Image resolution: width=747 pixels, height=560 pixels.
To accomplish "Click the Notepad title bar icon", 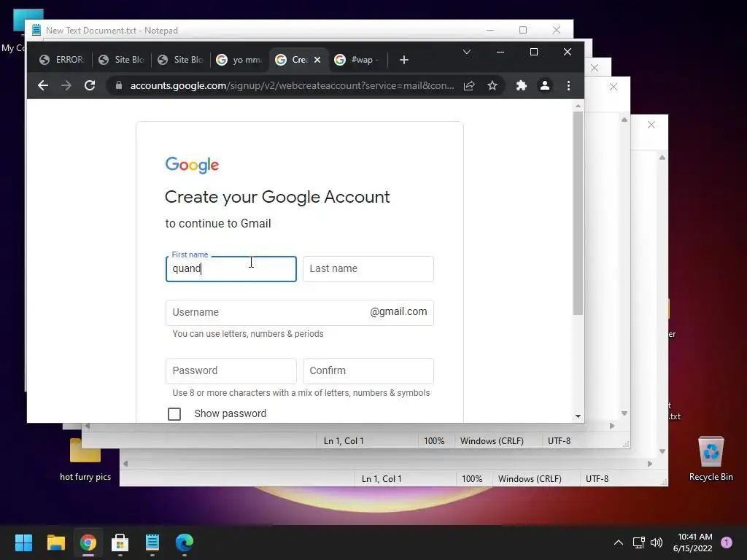I will [36, 30].
